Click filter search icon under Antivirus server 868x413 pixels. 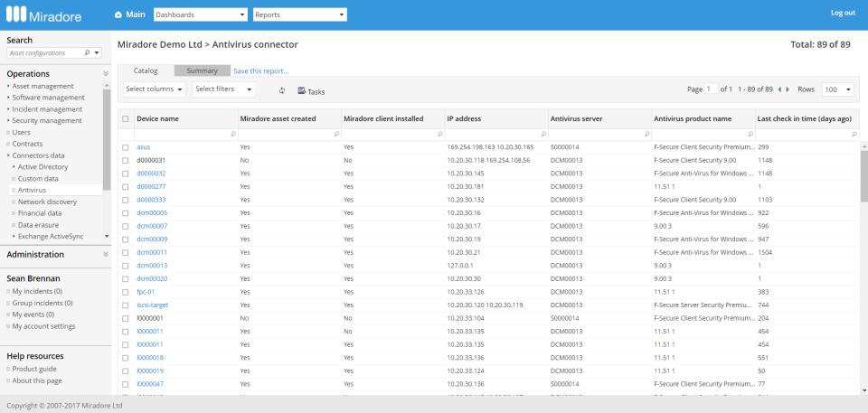pyautogui.click(x=646, y=134)
